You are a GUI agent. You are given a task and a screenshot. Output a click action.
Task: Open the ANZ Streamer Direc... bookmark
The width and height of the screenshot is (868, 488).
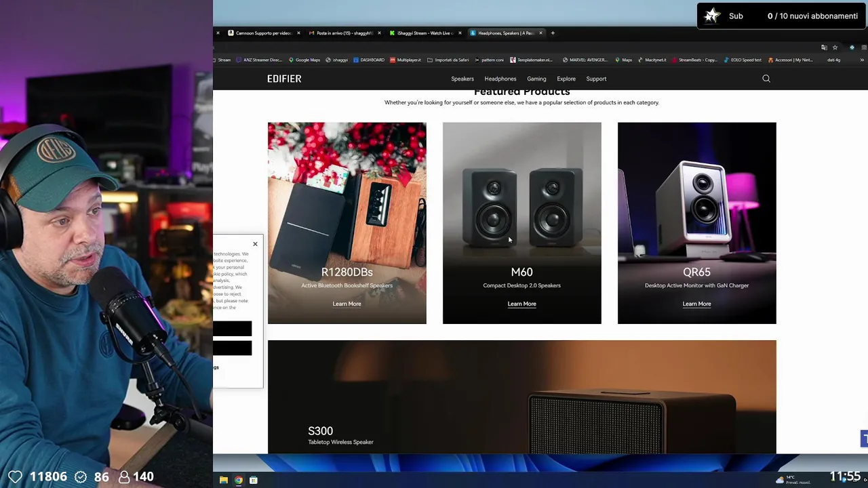pos(258,60)
